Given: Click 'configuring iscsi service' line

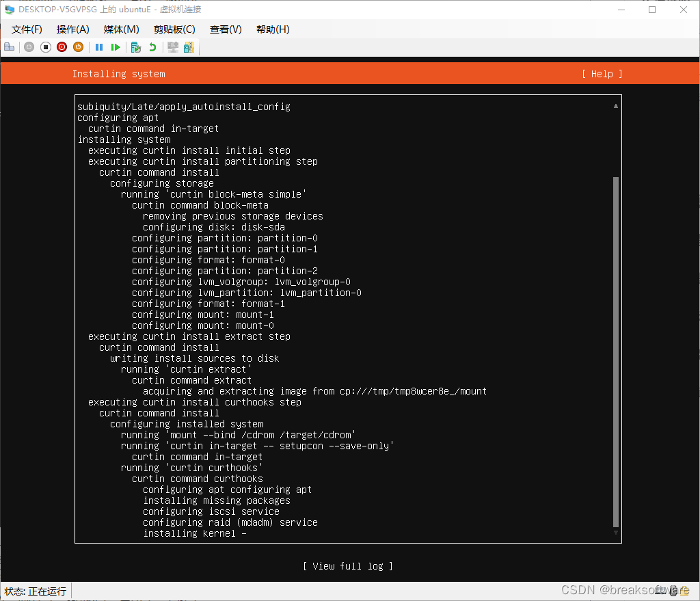Looking at the screenshot, I should click(211, 511).
